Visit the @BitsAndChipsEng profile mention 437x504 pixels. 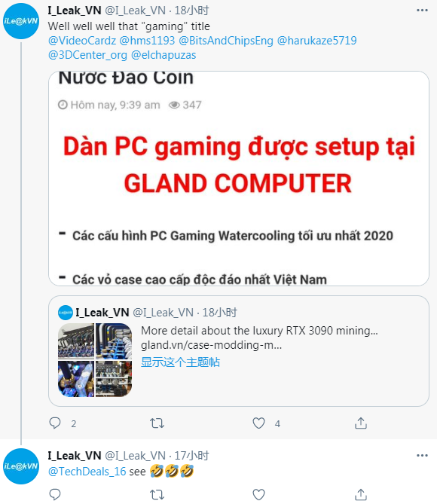point(226,41)
